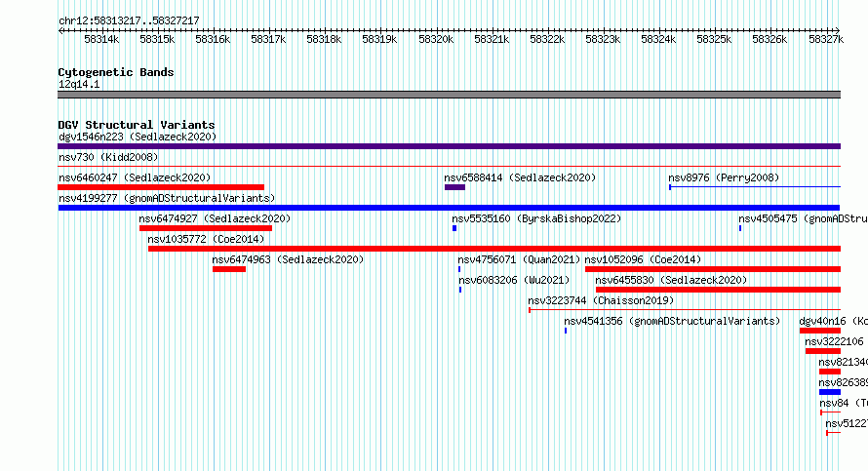Open nsv8976 (Perry2008) variant label
868x471 pixels.
[x=724, y=177]
